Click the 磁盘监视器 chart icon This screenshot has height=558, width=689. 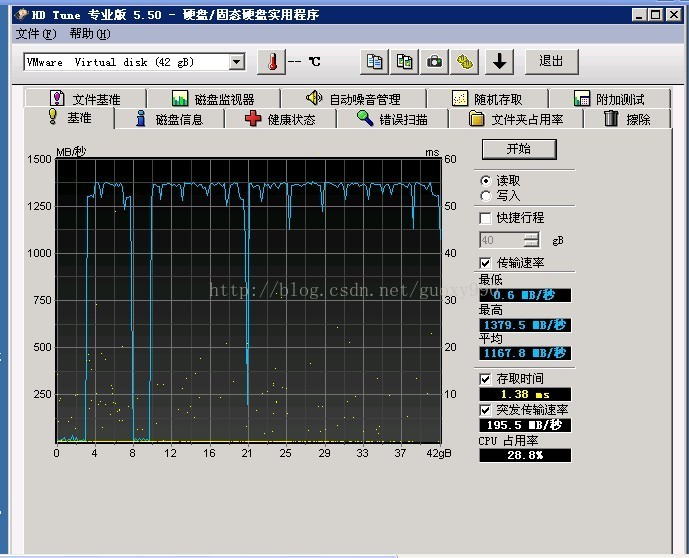click(x=180, y=98)
